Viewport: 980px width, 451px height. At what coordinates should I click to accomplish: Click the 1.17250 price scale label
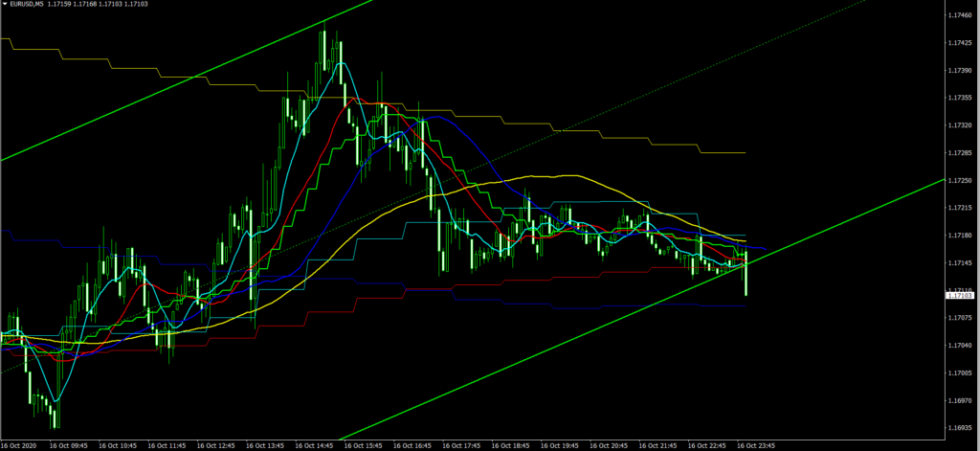[959, 180]
